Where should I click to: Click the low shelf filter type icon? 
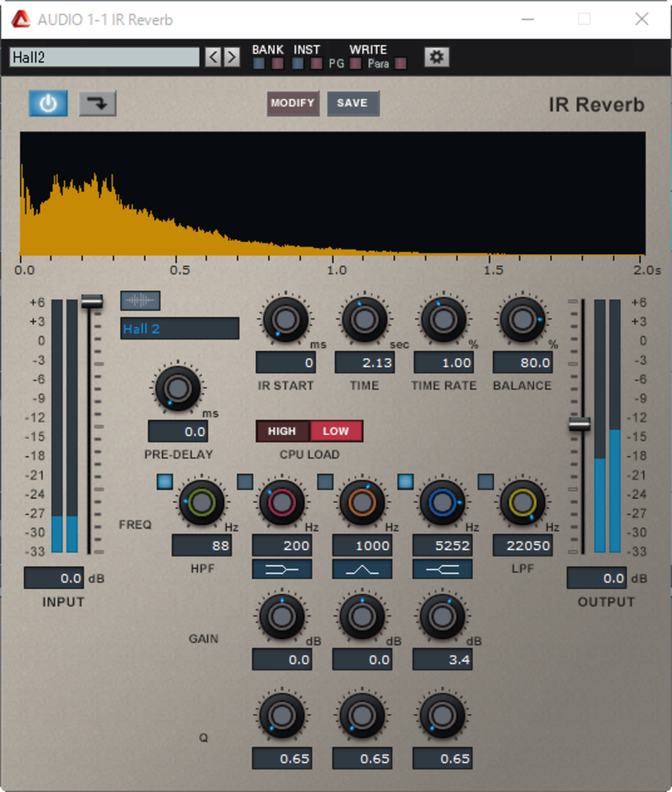(x=282, y=569)
